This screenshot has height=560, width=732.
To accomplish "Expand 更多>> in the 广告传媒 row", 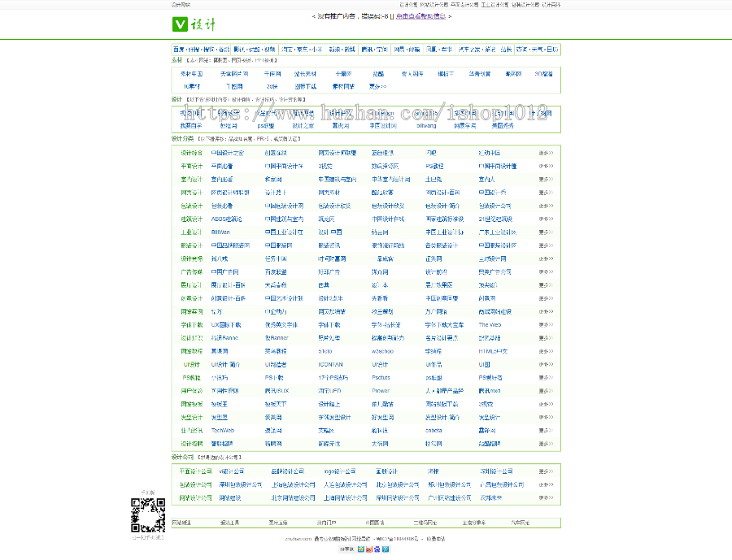I will (x=546, y=272).
